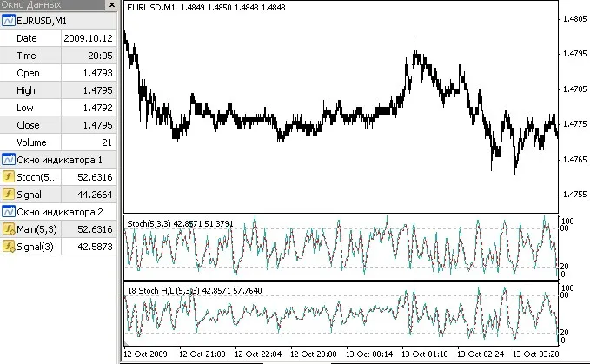Image resolution: width=590 pixels, height=364 pixels.
Task: Click the EURUSD,M1 chart icon in data window
Action: coord(8,21)
